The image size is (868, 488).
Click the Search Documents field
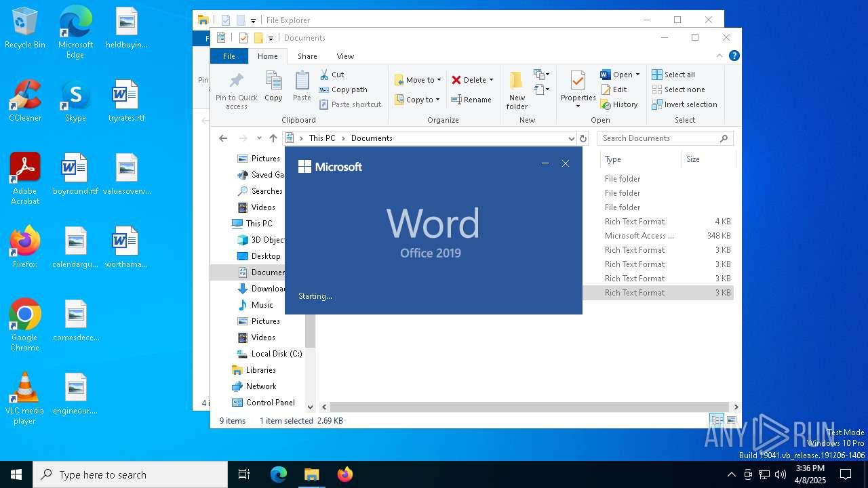(x=665, y=138)
